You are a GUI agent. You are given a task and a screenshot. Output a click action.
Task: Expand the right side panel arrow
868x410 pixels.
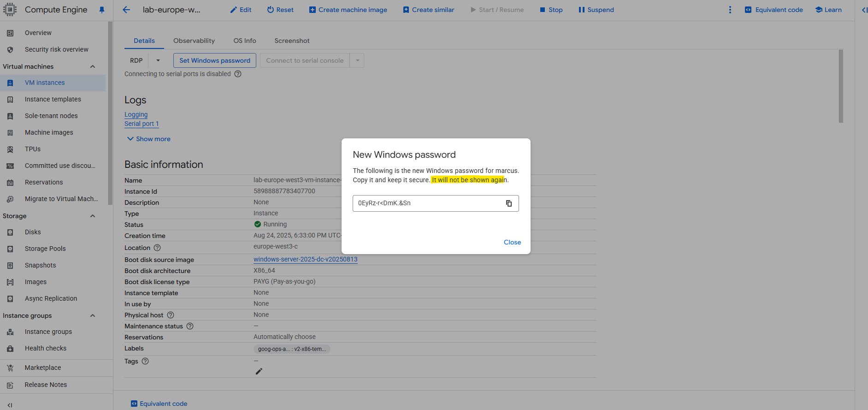864,10
